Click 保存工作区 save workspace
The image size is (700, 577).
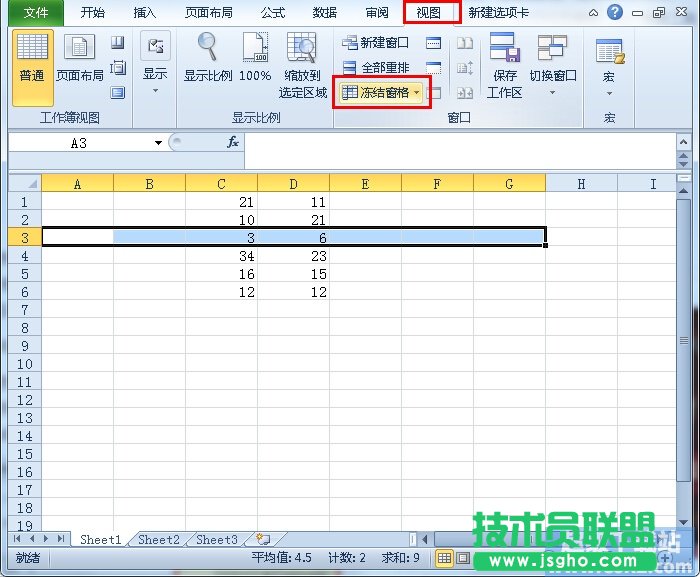point(504,66)
